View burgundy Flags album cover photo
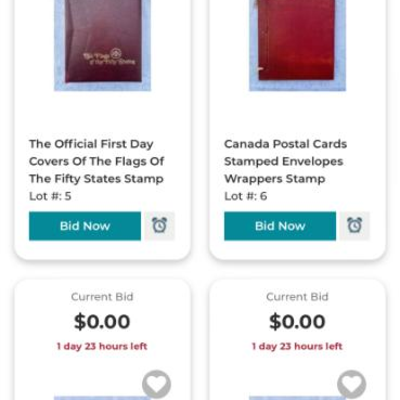400x400 pixels. pyautogui.click(x=103, y=45)
